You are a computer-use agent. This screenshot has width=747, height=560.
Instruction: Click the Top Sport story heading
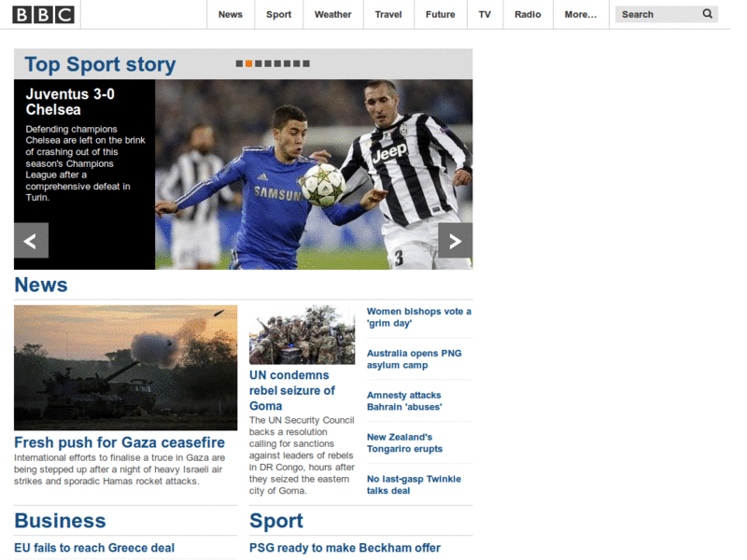coord(100,64)
